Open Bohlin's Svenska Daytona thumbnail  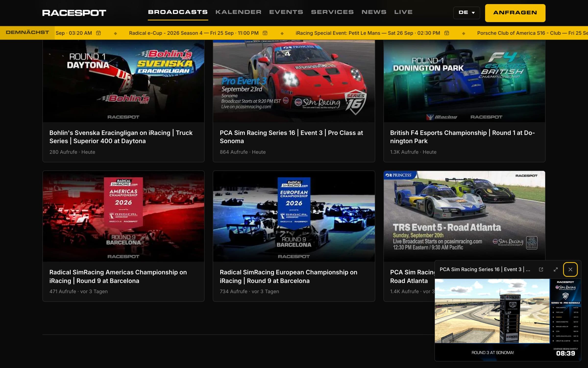coord(123,81)
